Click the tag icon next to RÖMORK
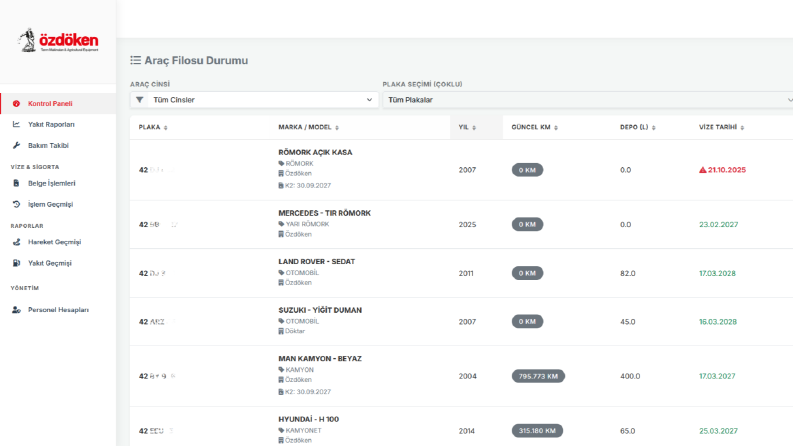This screenshot has width=793, height=446. 281,163
